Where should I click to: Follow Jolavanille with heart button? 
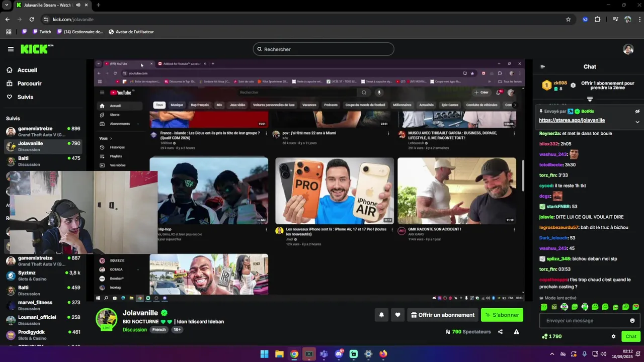[397, 315]
